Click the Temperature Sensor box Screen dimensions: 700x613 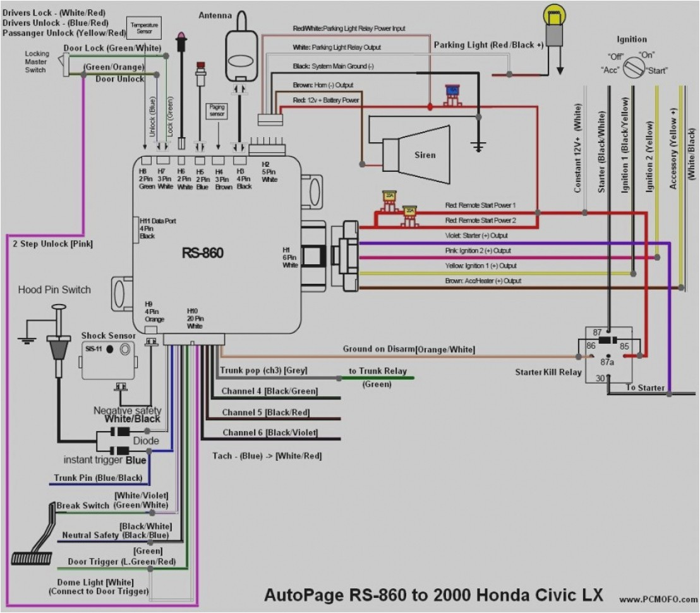144,28
